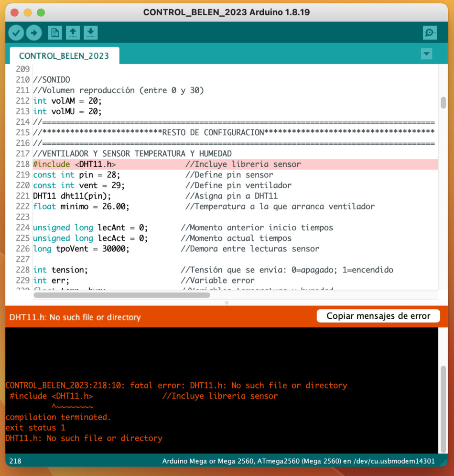Image resolution: width=454 pixels, height=476 pixels.
Task: Click line 'int tension;'
Action: click(60, 270)
